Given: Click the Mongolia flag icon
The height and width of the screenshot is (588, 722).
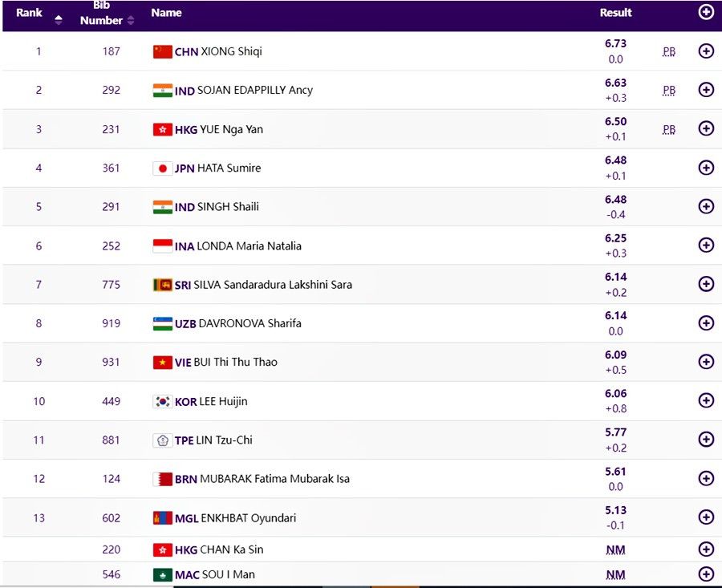Looking at the screenshot, I should coord(163,518).
